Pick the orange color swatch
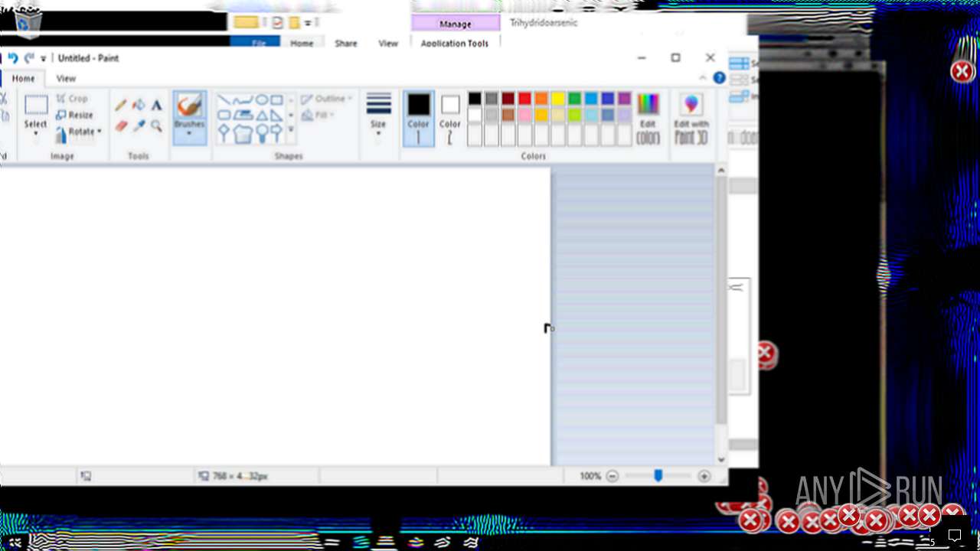The width and height of the screenshot is (980, 551). [541, 99]
